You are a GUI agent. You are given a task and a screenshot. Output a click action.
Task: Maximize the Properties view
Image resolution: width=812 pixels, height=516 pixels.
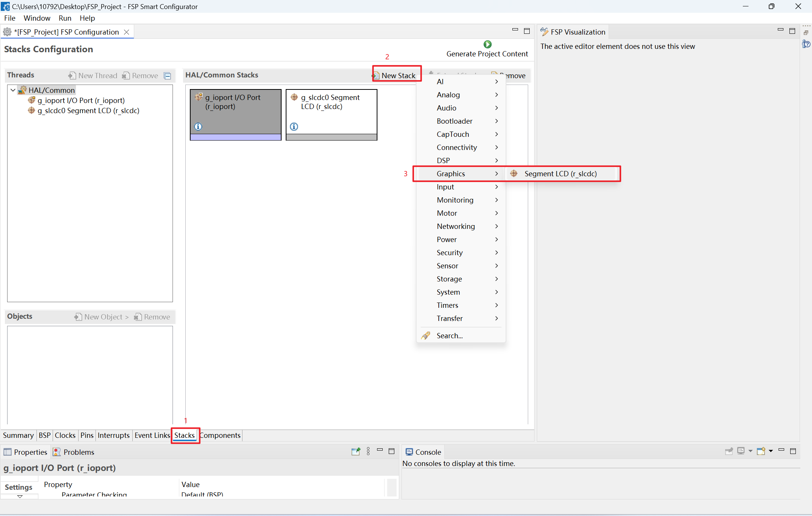click(391, 451)
